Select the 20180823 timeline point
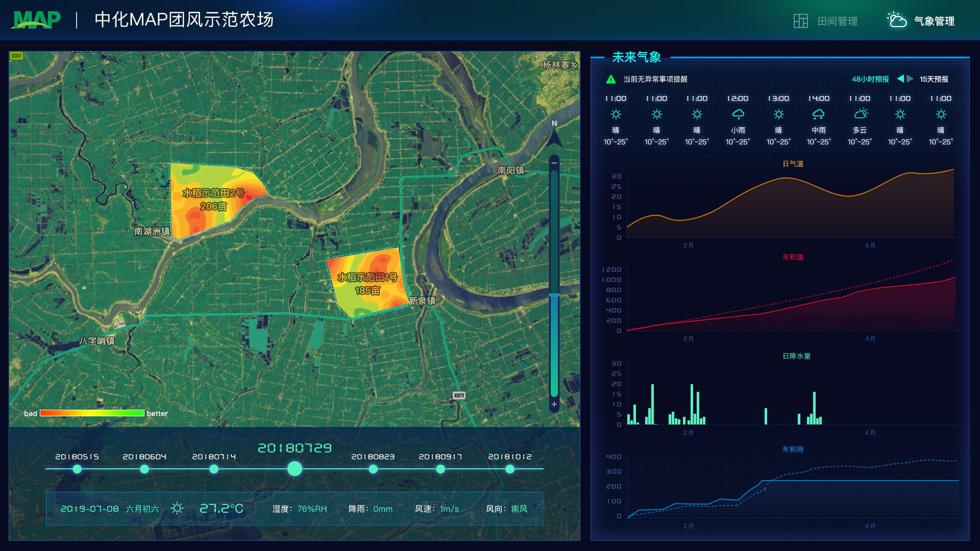 point(373,469)
